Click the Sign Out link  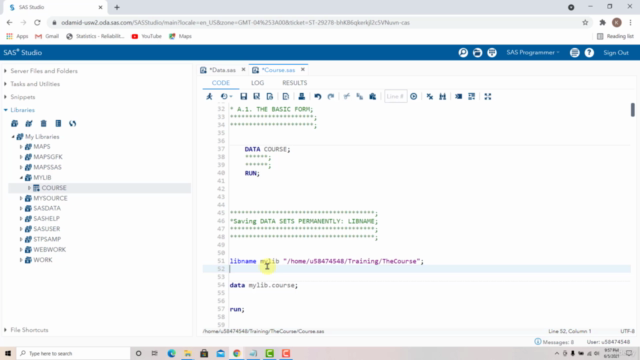616,53
